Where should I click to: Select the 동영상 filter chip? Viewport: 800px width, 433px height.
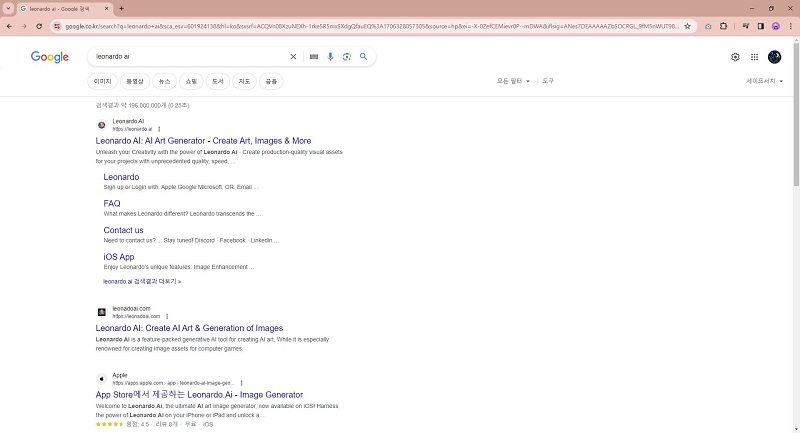[x=135, y=81]
